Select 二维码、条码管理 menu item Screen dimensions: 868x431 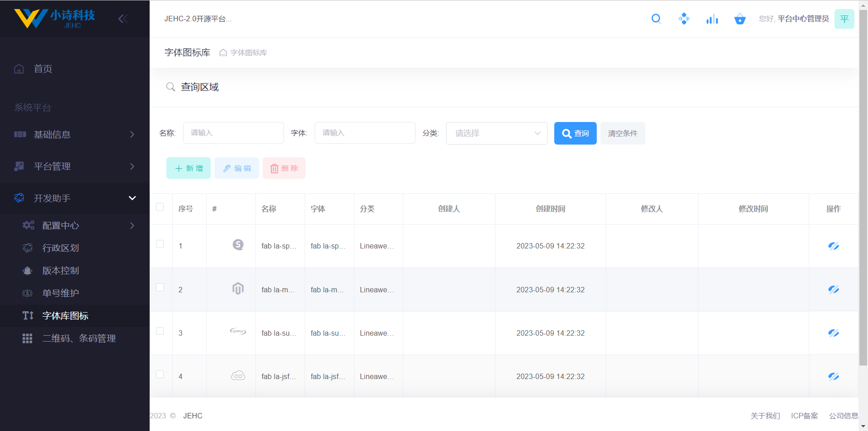(x=79, y=338)
